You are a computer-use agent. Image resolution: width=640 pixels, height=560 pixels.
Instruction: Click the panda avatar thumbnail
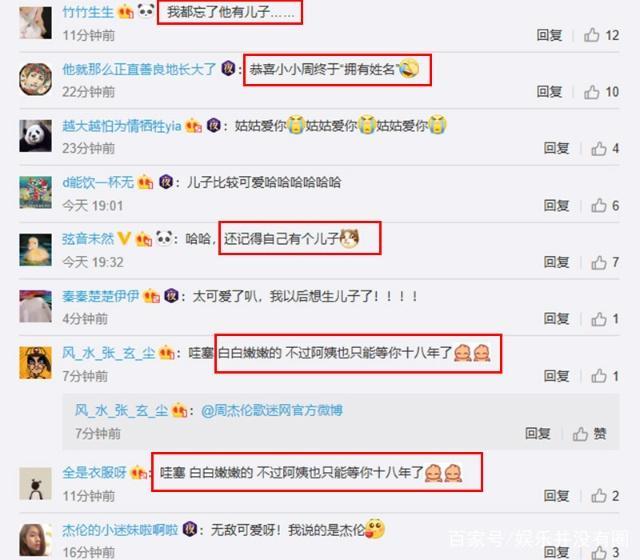click(x=36, y=136)
